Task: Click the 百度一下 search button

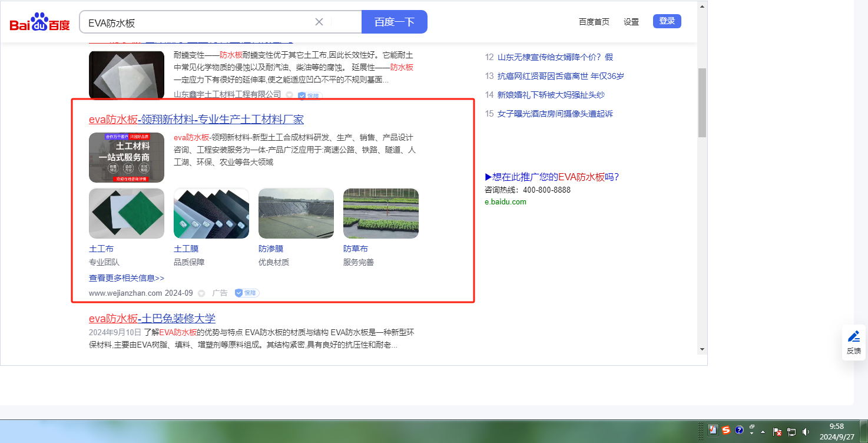Action: pos(395,22)
